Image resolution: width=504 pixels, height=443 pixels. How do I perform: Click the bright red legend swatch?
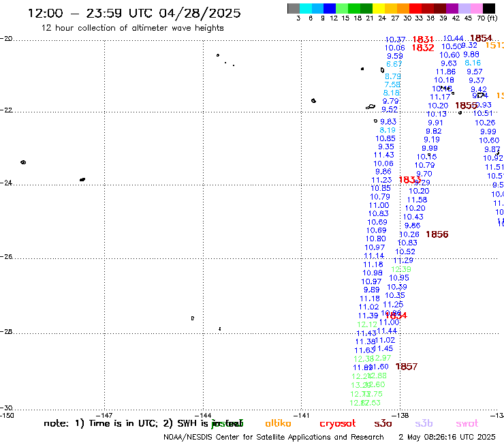click(x=415, y=8)
